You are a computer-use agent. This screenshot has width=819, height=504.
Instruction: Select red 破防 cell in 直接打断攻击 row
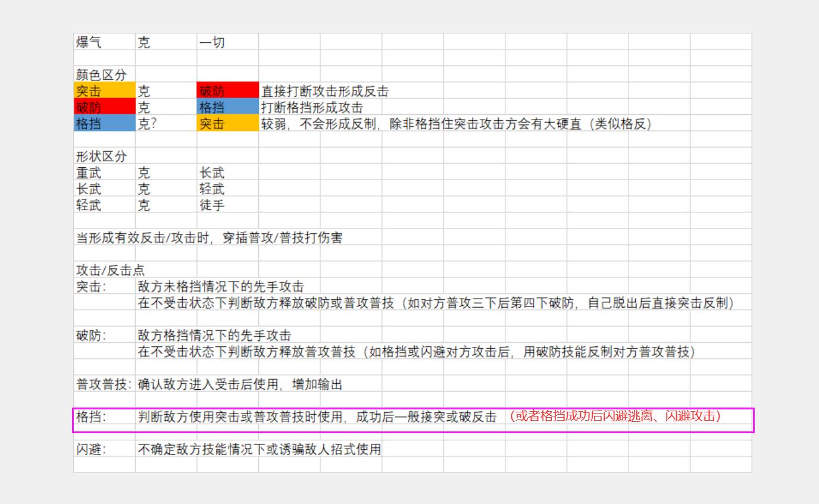click(228, 90)
